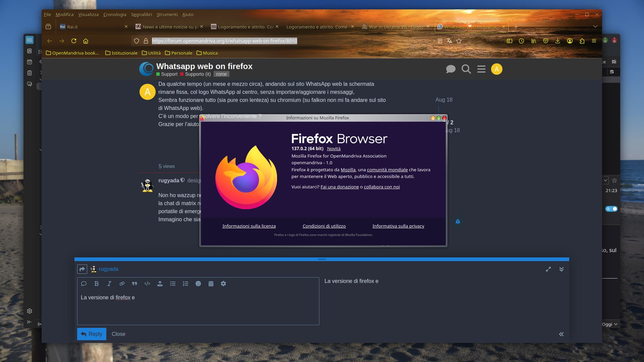
Task: Toggle the blue switch in right panel
Action: pyautogui.click(x=611, y=209)
